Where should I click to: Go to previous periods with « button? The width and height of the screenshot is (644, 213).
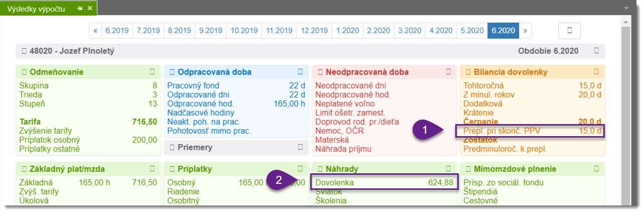tap(95, 31)
